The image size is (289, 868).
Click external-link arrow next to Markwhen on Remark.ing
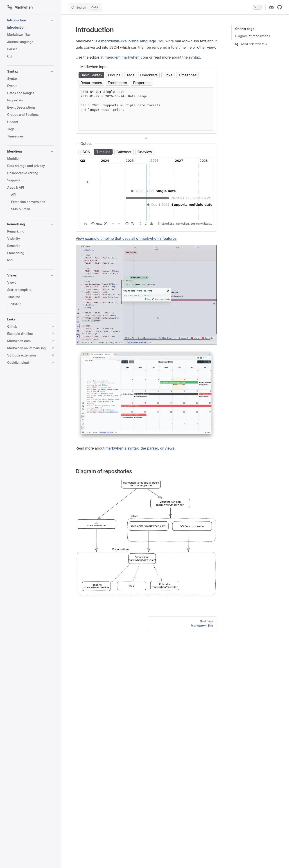52,348
